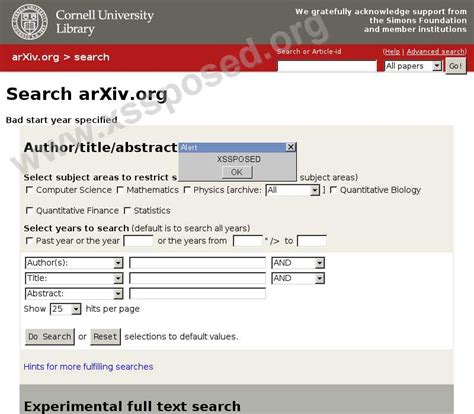This screenshot has height=414, width=474.
Task: Click the 'Experimental full text search' heading
Action: click(132, 407)
